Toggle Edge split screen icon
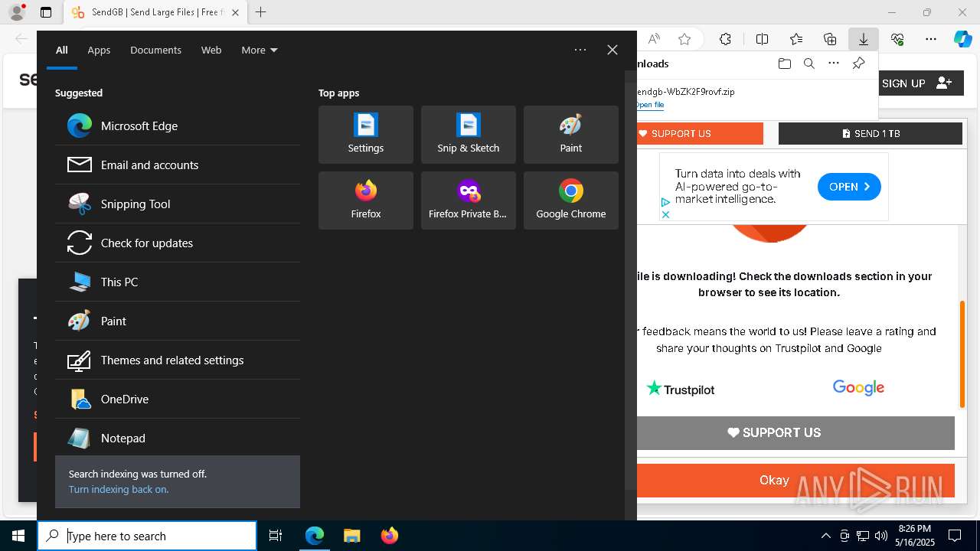 point(763,38)
